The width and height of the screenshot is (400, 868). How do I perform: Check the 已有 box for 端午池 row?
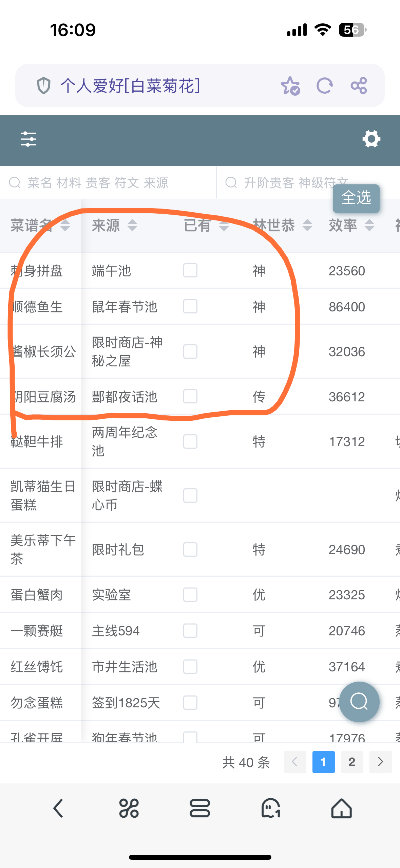[x=190, y=270]
